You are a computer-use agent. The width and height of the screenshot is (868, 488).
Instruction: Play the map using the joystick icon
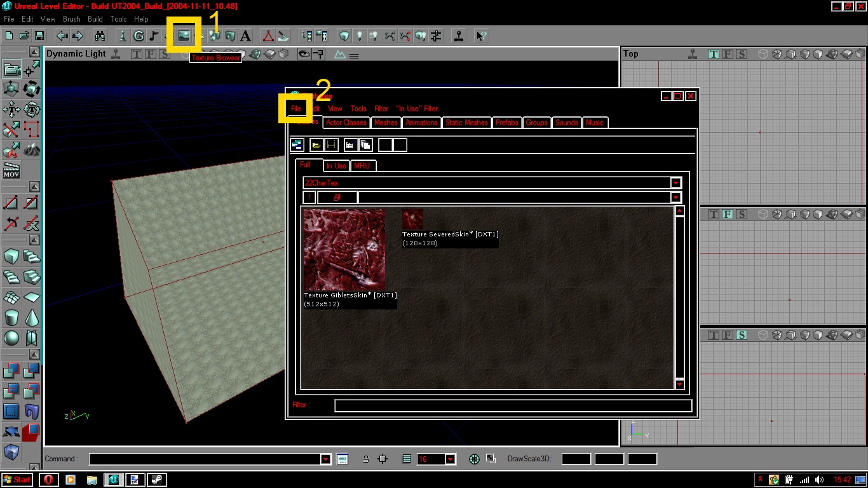(458, 36)
